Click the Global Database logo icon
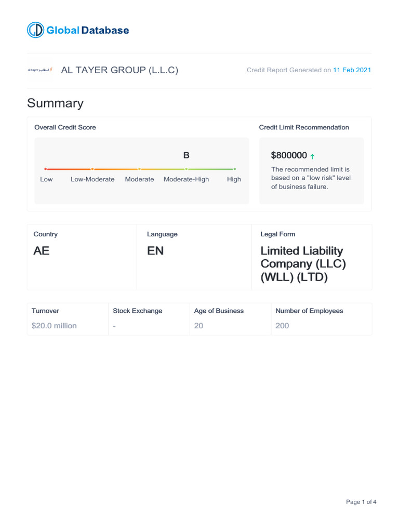This screenshot has height=532, width=399. point(35,30)
